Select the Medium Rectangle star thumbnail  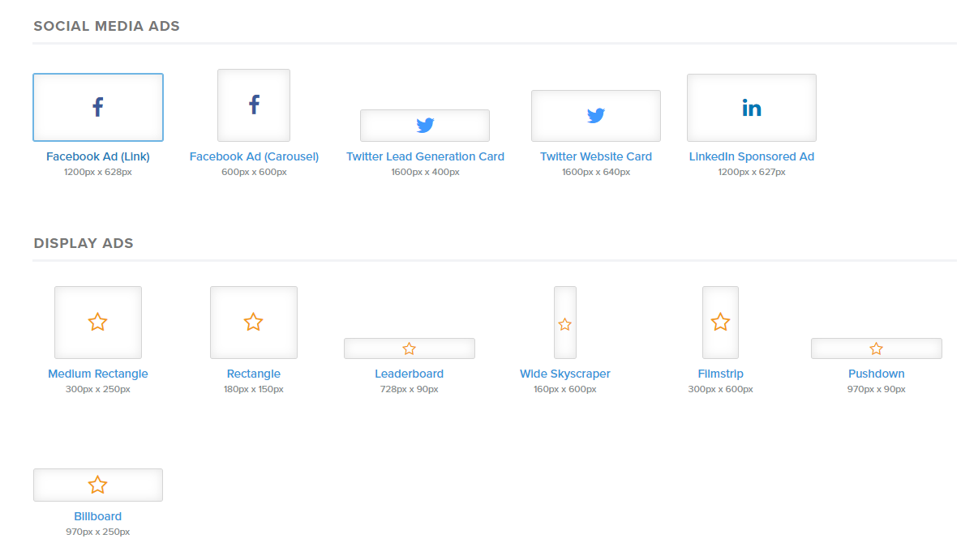tap(98, 323)
